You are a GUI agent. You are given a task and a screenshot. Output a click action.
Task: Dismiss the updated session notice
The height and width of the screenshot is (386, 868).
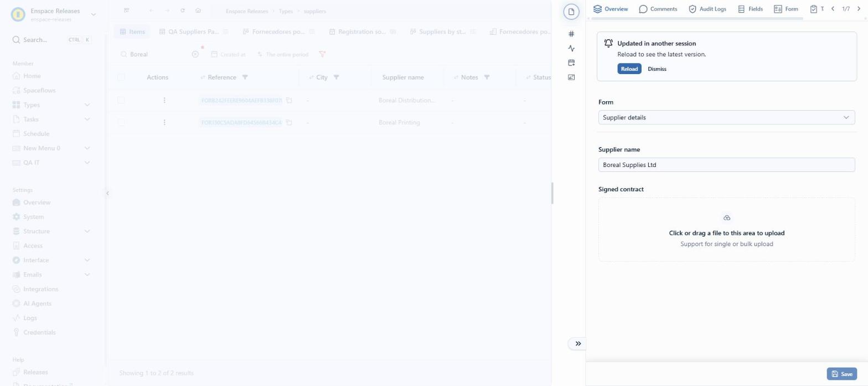pyautogui.click(x=657, y=69)
